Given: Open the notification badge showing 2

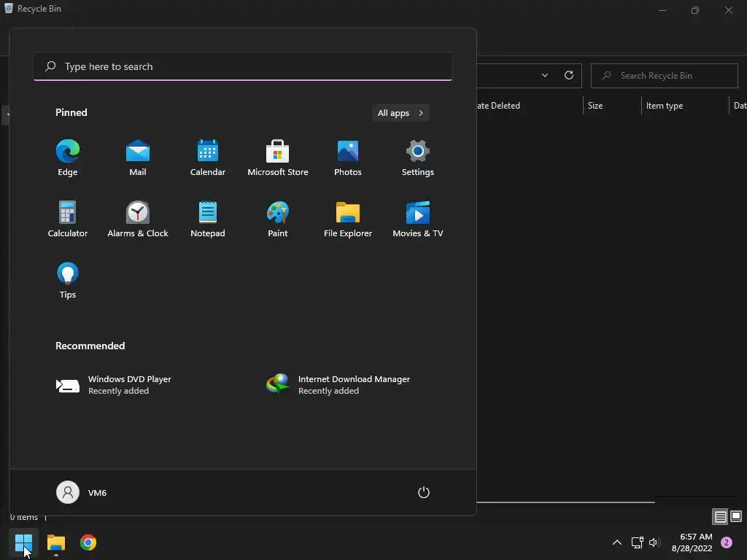Looking at the screenshot, I should click(x=727, y=542).
